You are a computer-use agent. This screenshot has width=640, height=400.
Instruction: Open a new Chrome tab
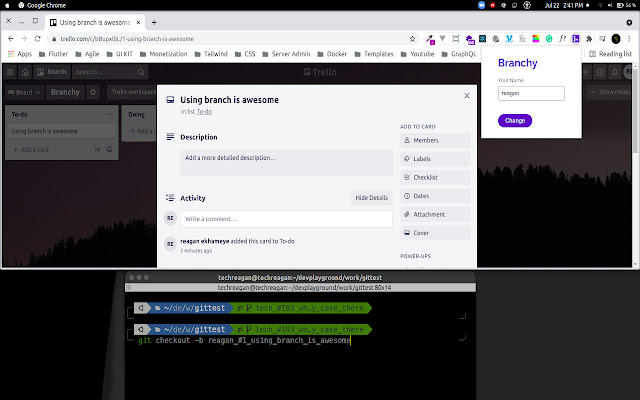click(154, 21)
